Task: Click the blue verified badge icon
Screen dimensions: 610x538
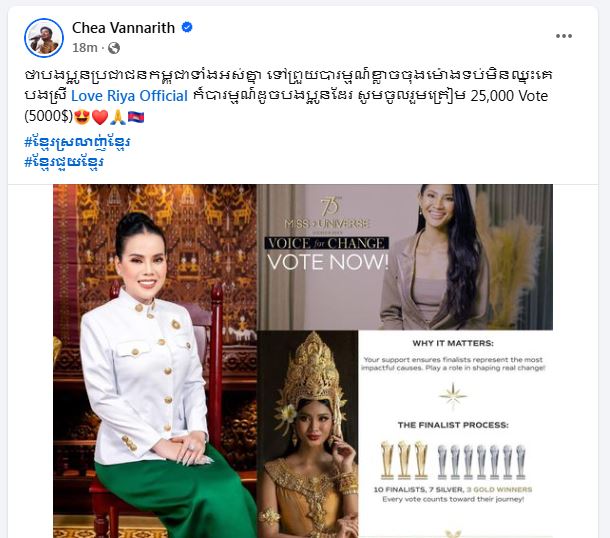Action: pyautogui.click(x=187, y=28)
